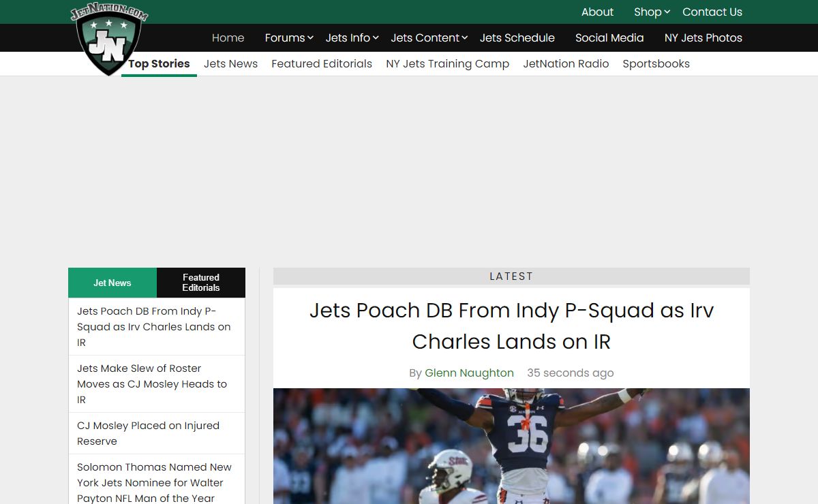Click the JetNation.com shield logo
Screen dimensions: 818x504
[109, 40]
